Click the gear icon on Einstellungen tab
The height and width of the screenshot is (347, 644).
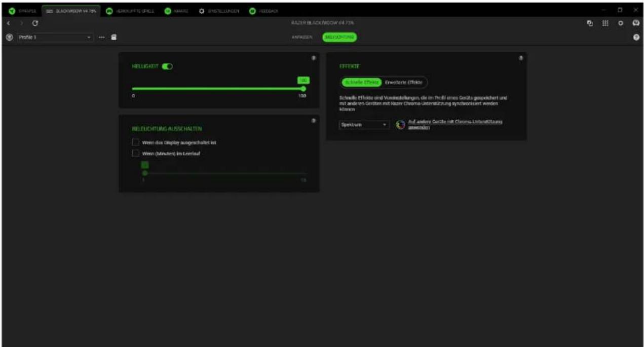(x=202, y=11)
